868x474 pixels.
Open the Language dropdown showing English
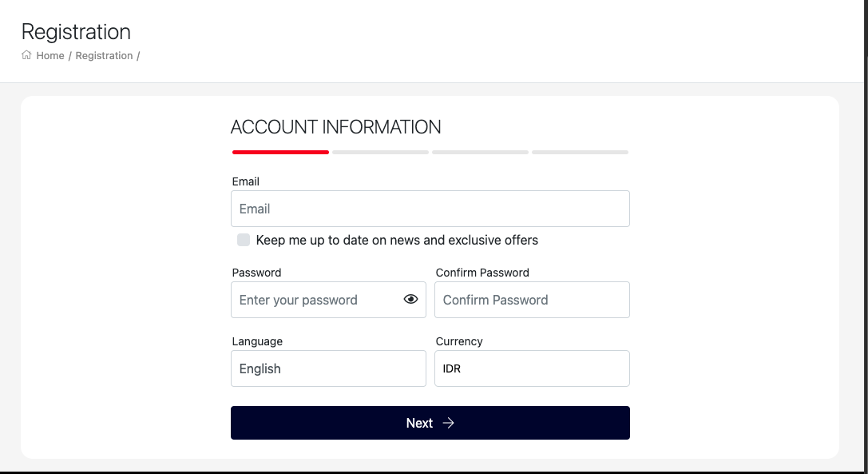(x=328, y=368)
